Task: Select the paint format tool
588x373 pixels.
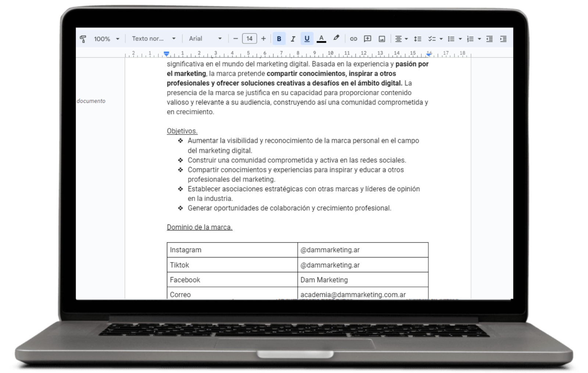Action: (83, 39)
